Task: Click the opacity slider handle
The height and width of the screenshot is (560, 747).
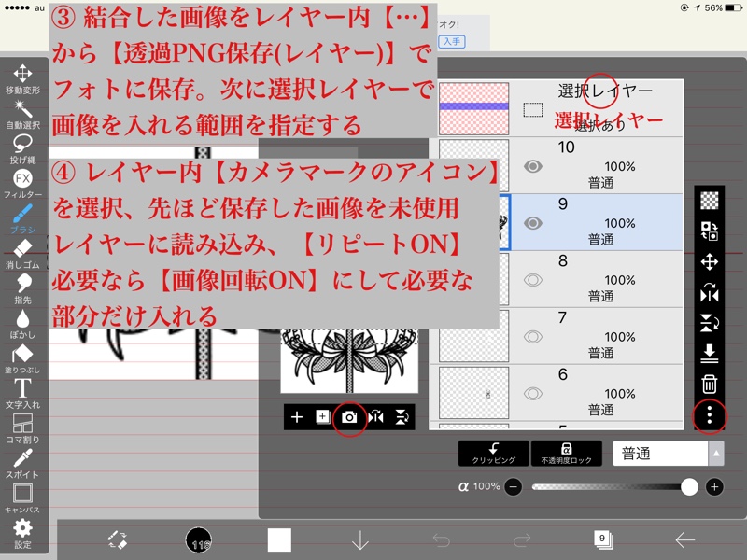Action: (x=689, y=486)
